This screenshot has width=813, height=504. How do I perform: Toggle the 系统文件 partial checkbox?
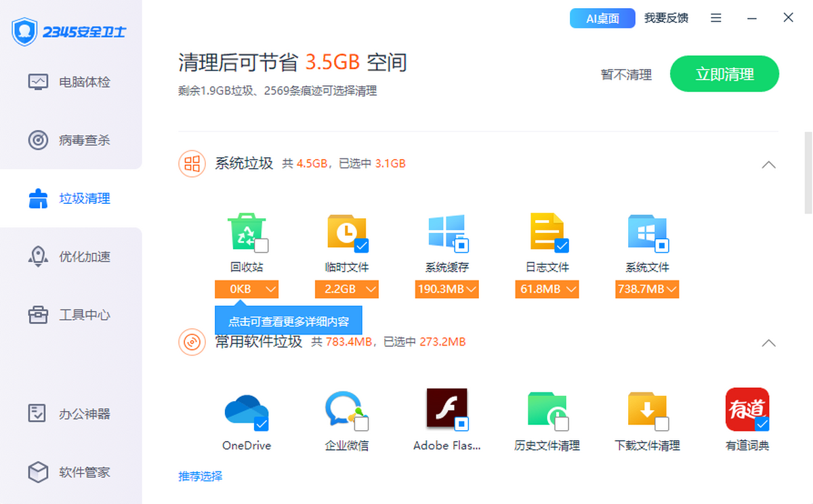coord(662,245)
